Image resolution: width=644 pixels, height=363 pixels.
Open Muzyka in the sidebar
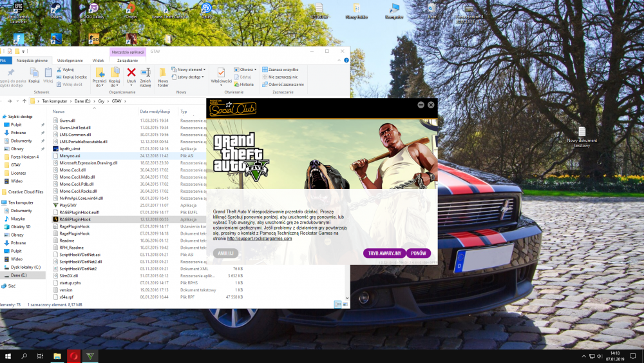[x=17, y=219]
